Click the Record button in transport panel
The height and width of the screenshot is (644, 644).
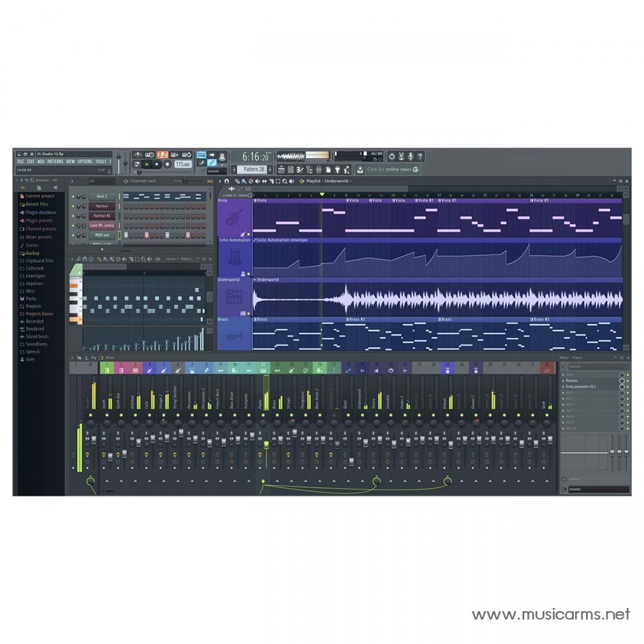[167, 165]
